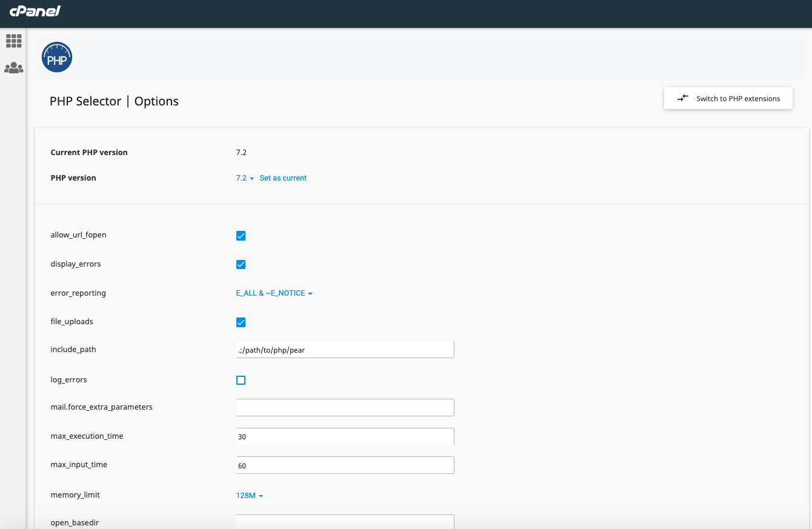The width and height of the screenshot is (812, 529).
Task: Enable log_errors
Action: pos(241,380)
